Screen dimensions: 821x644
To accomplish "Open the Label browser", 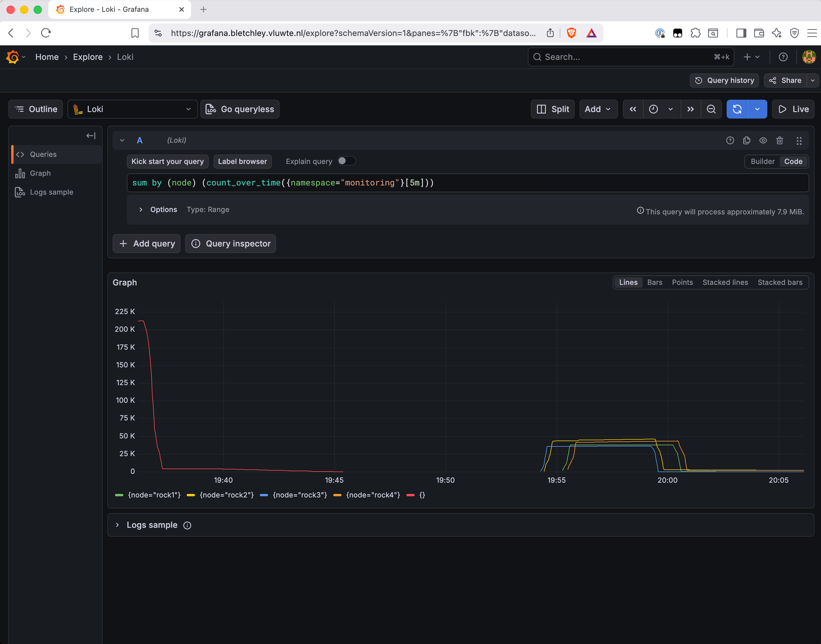I will pos(242,161).
